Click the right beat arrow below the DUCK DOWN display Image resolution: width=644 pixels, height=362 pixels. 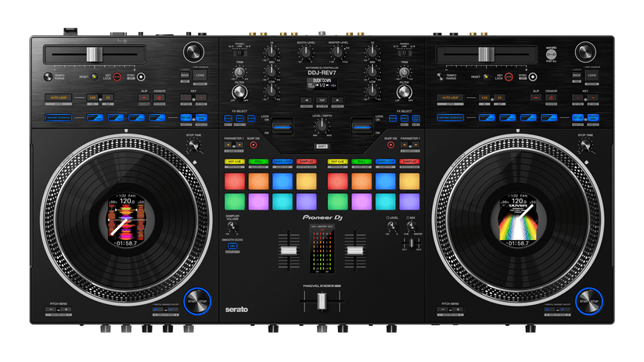(x=337, y=100)
